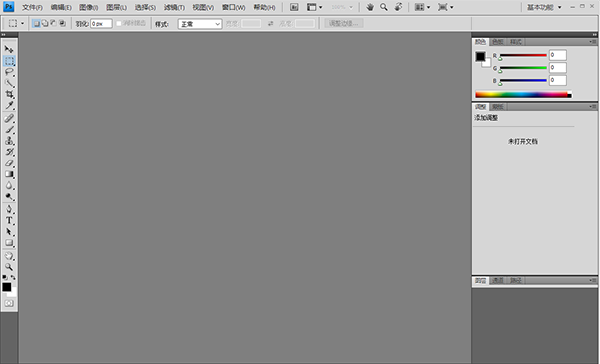The width and height of the screenshot is (600, 364).
Task: Select the History Brush tool
Action: [9, 152]
